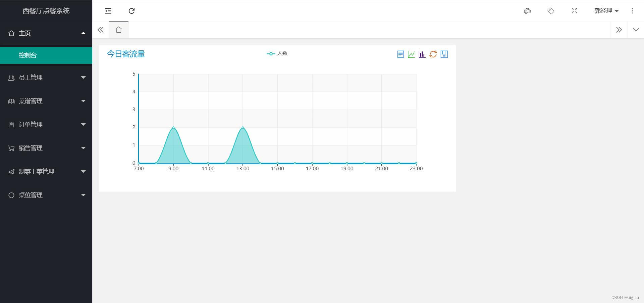Select 控制台 in sidebar
644x303 pixels.
point(46,55)
